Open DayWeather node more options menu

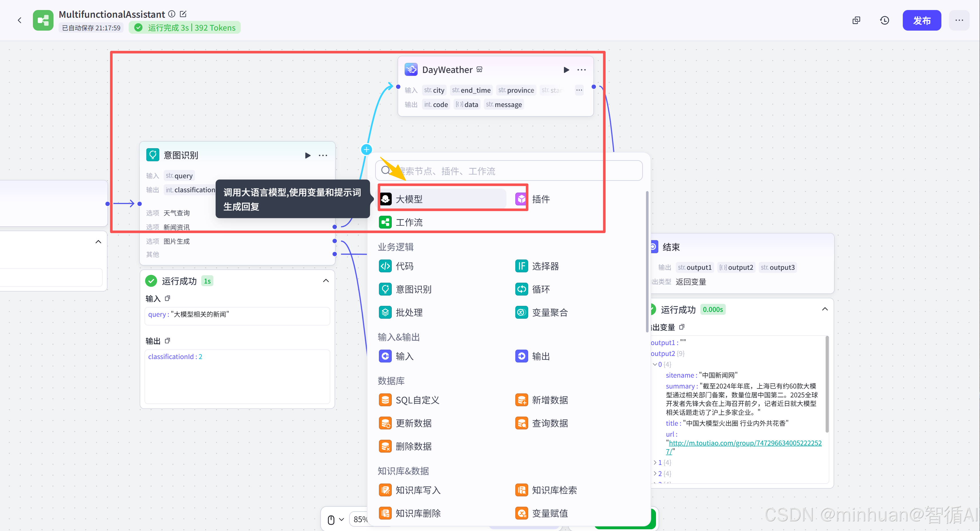pos(581,70)
